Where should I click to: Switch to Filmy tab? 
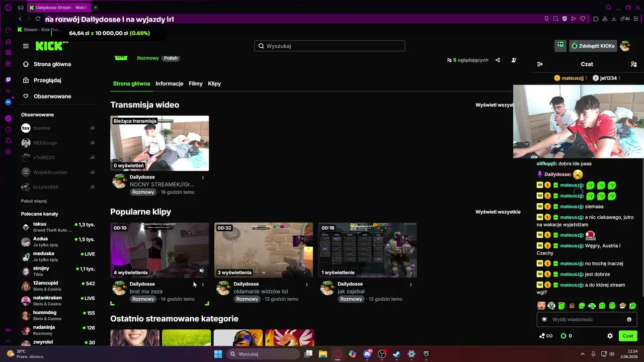[196, 83]
